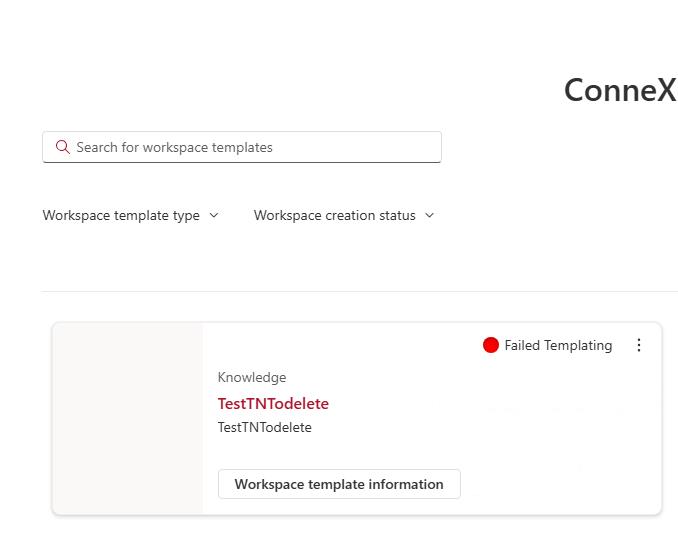Screen dimensions: 678x544
Task: Expand the Workspace creation status filter
Action: click(x=344, y=215)
